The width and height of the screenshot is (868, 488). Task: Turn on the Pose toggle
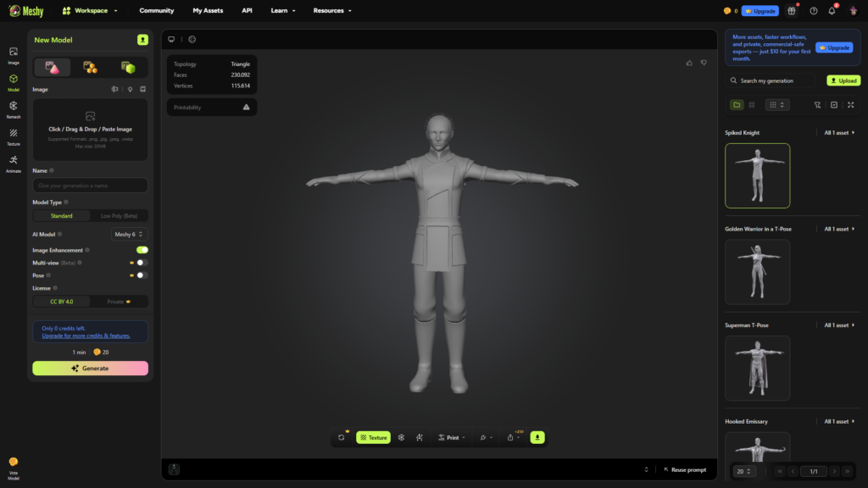pos(142,275)
